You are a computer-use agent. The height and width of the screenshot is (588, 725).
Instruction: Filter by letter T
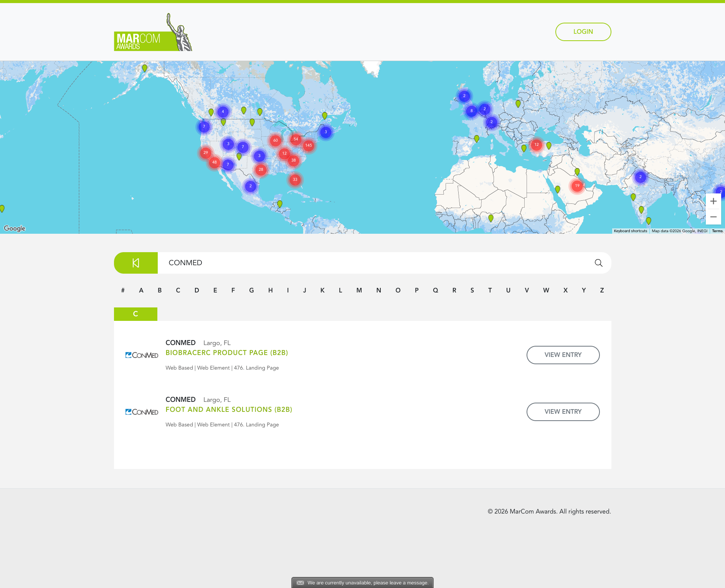[490, 291]
